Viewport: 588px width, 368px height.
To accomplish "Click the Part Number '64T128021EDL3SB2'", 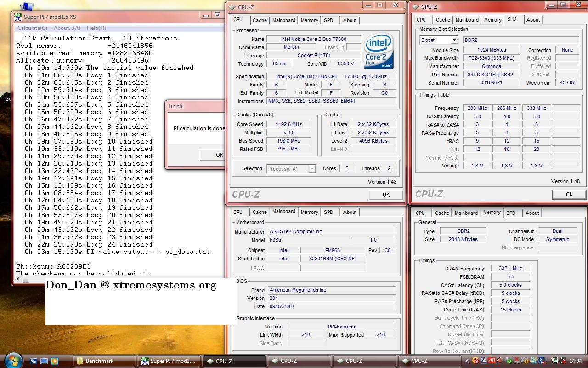I will [491, 75].
